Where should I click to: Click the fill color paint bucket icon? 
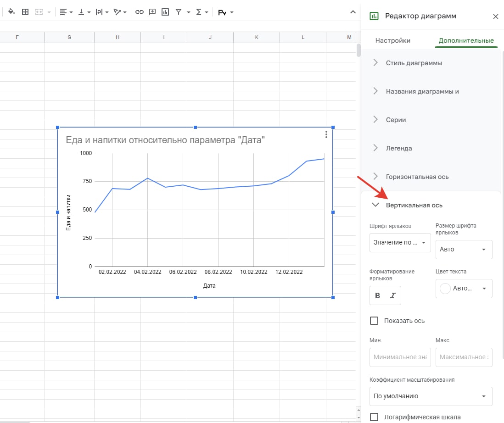coord(11,12)
